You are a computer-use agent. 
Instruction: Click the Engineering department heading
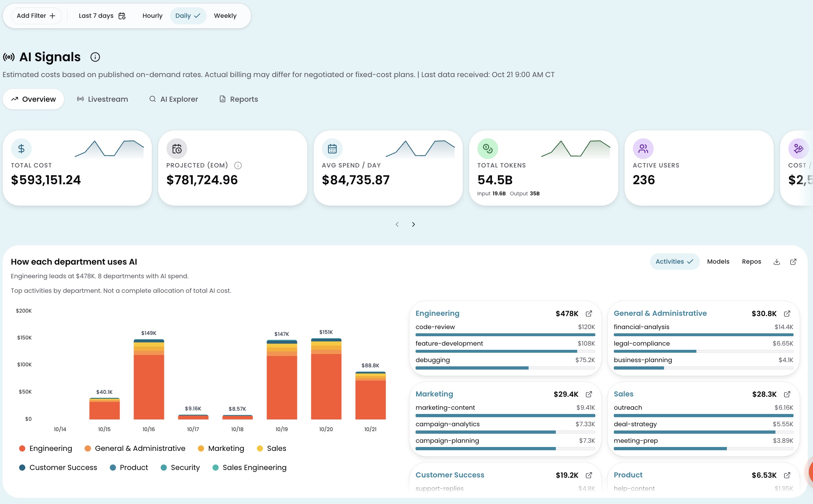tap(437, 313)
